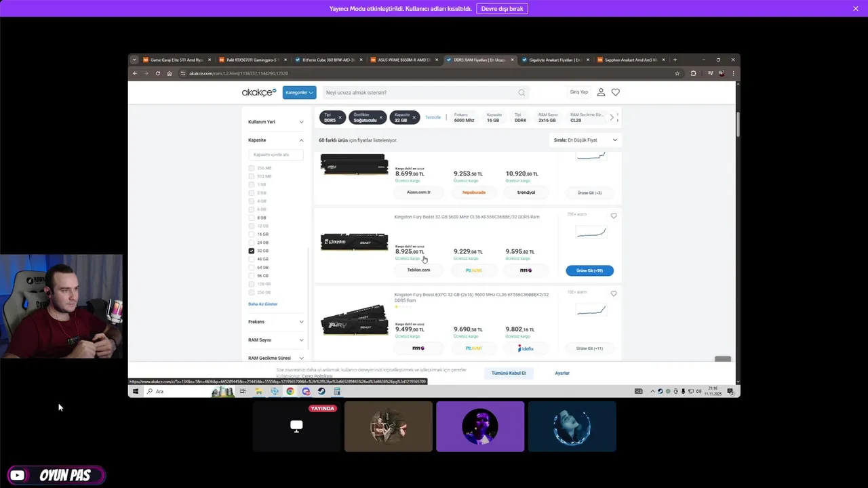Check the 12 GB capacity checkbox
Viewport: 868px width, 488px height.
coord(252,226)
